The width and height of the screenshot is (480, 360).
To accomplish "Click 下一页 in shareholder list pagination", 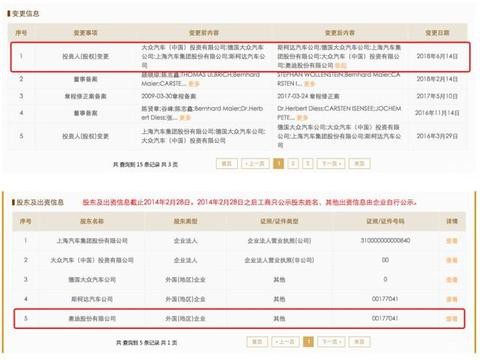I will 331,342.
